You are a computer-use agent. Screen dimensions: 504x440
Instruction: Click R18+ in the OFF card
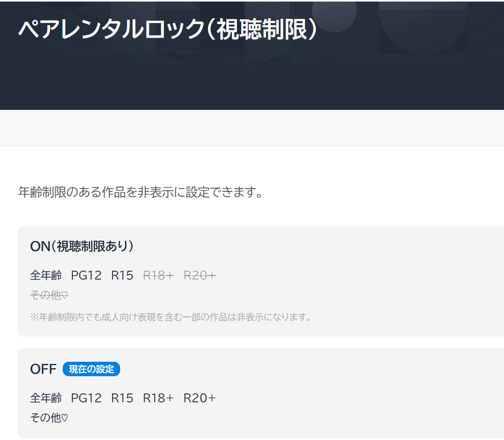[158, 398]
